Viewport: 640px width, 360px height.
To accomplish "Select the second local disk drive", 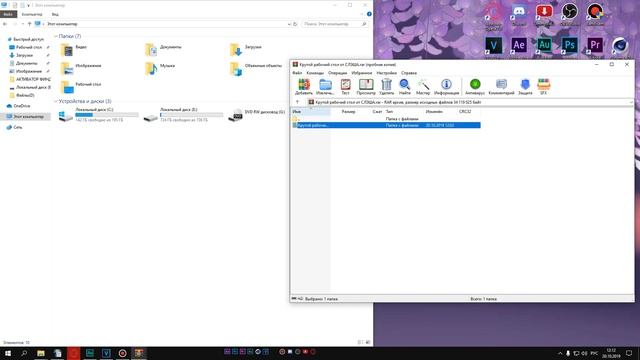I will tap(183, 115).
